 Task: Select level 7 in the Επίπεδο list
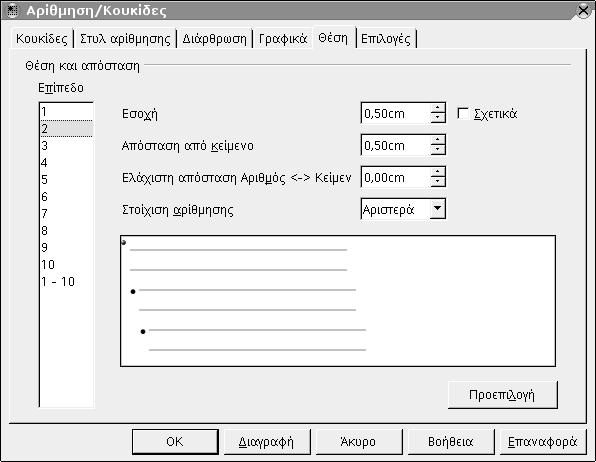[66, 214]
